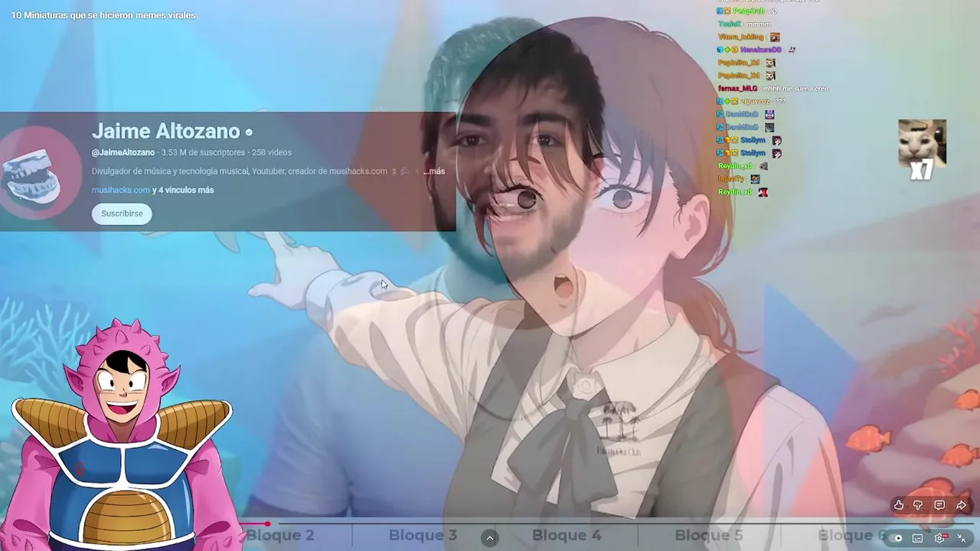Click the '258 videos' count text

coord(272,152)
